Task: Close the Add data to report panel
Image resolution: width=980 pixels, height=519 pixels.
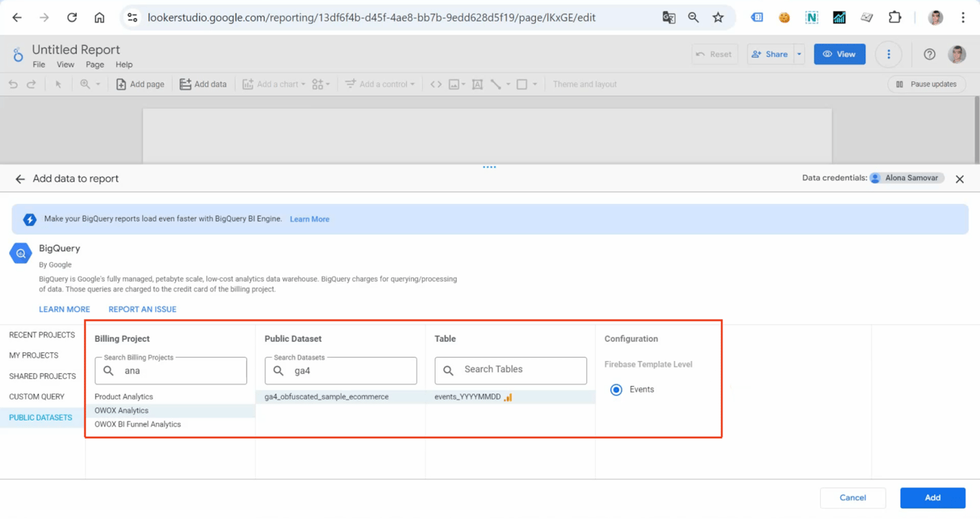Action: click(959, 179)
